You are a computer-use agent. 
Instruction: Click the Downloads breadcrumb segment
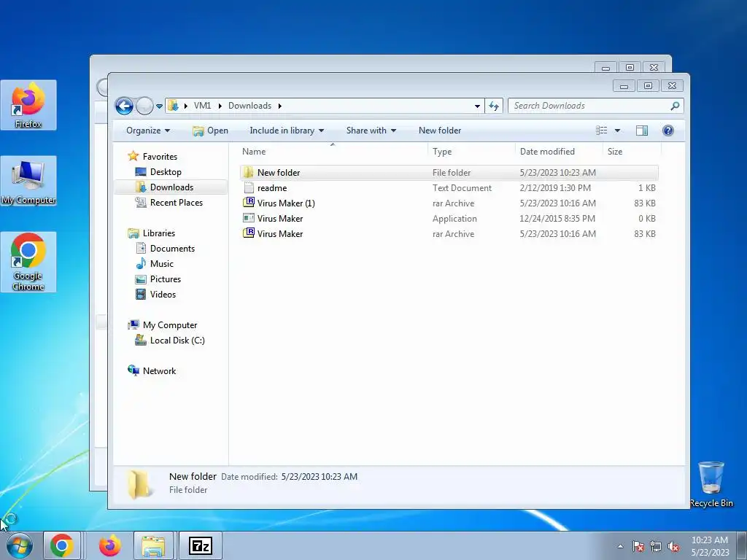[249, 106]
